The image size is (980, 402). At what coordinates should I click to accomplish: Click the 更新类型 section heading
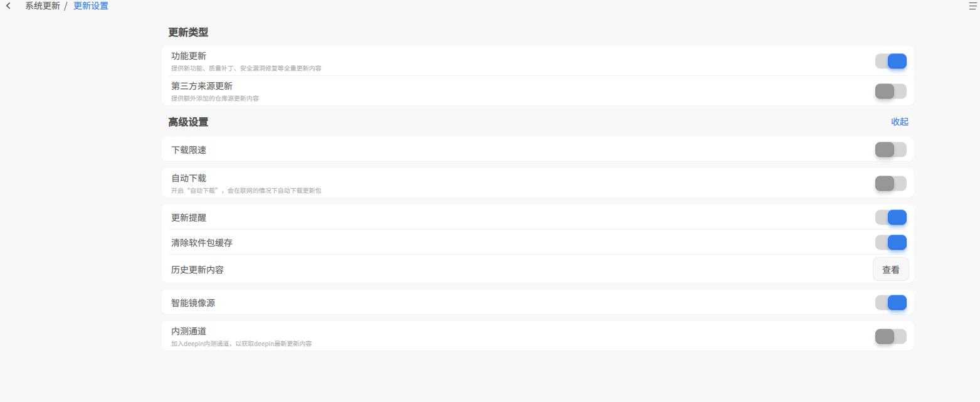click(x=188, y=33)
